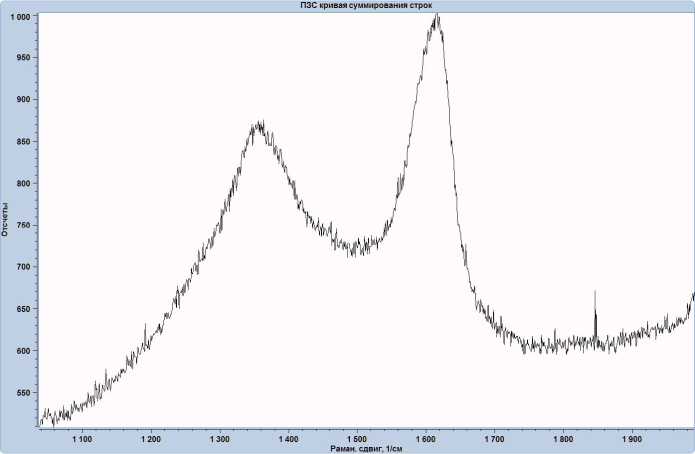The height and width of the screenshot is (454, 695).
Task: Click the 1 100 tick label on X-axis
Action: 82,438
